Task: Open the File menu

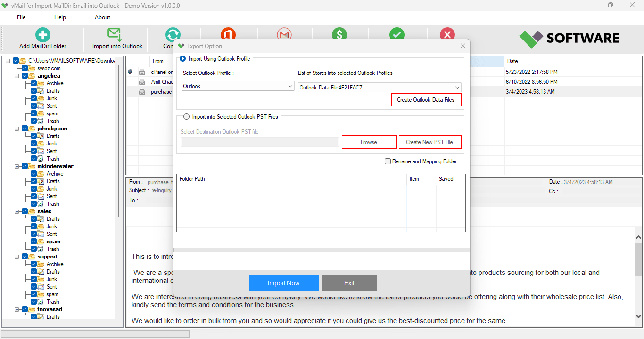Action: pyautogui.click(x=21, y=17)
